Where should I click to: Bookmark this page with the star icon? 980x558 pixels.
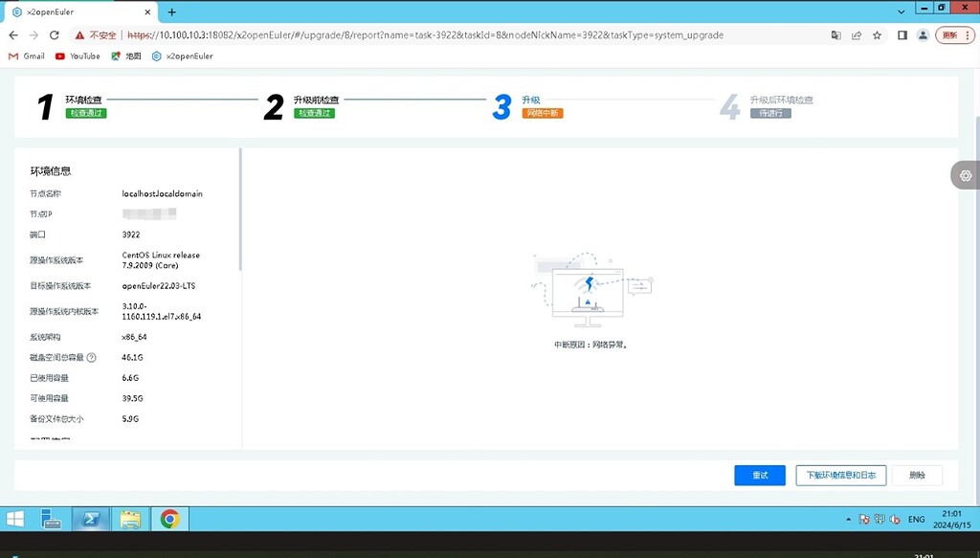tap(877, 35)
